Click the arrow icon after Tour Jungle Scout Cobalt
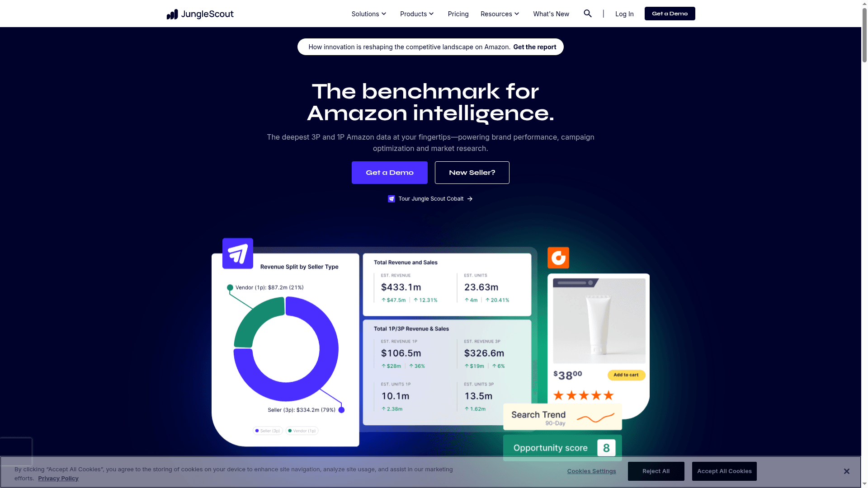Viewport: 868px width, 488px height. [470, 199]
